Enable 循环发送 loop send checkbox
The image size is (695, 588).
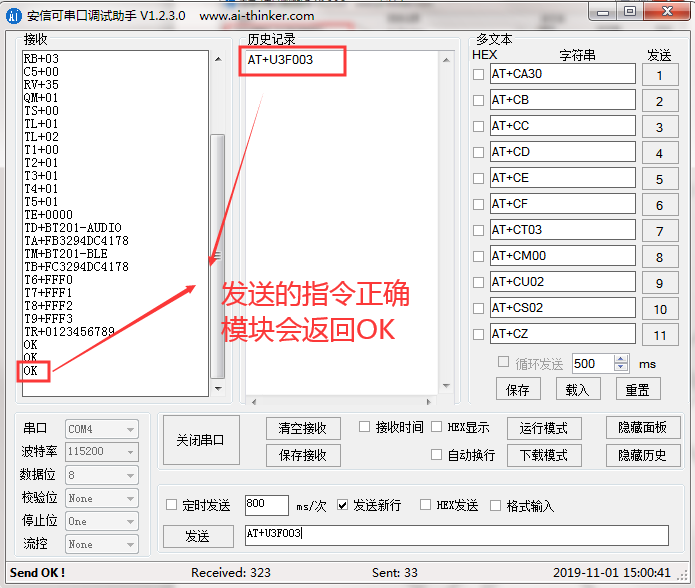[503, 362]
